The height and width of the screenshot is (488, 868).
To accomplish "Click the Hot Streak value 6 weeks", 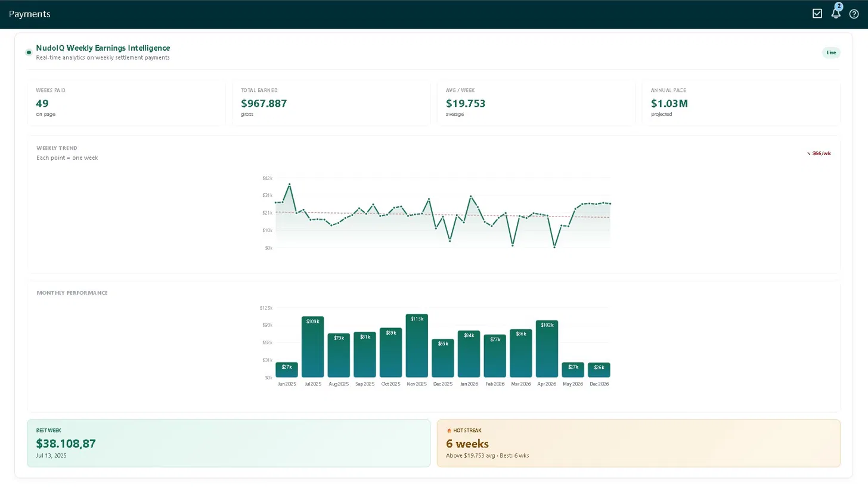I will (x=467, y=443).
